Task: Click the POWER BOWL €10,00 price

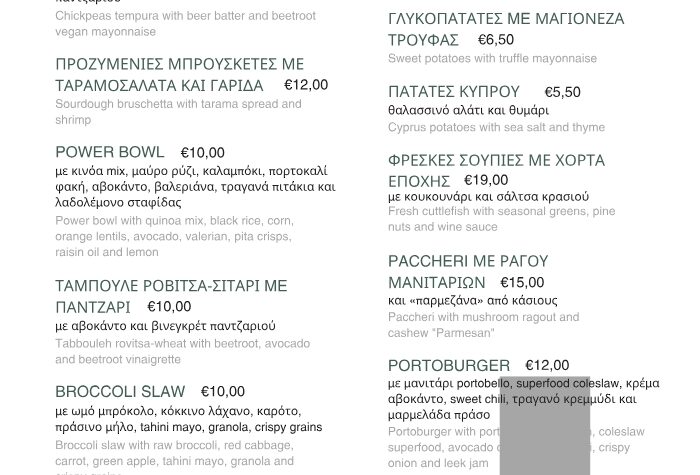Action: coord(202,153)
